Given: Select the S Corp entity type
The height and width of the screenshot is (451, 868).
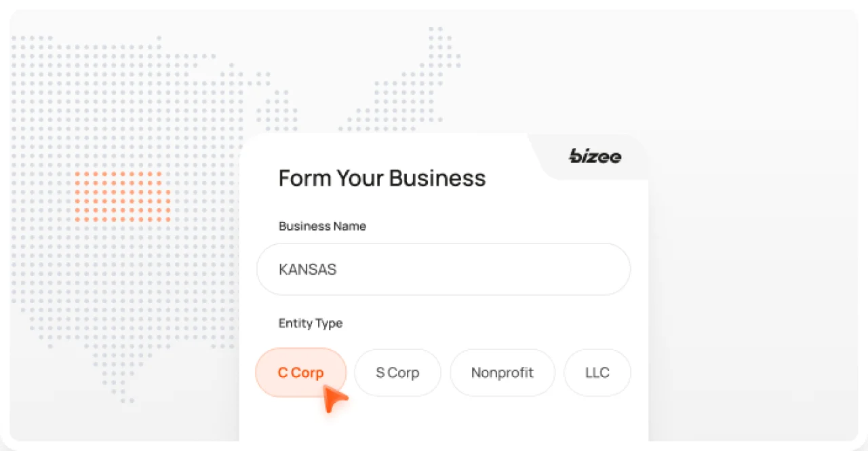Looking at the screenshot, I should coord(397,372).
